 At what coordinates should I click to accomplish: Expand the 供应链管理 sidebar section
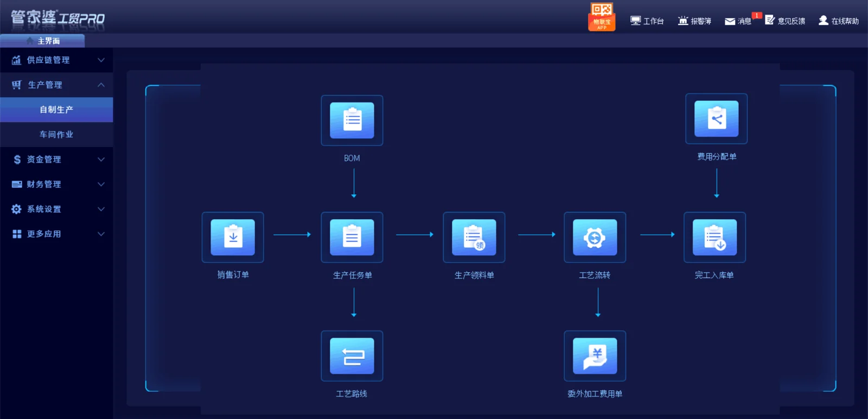click(x=56, y=60)
